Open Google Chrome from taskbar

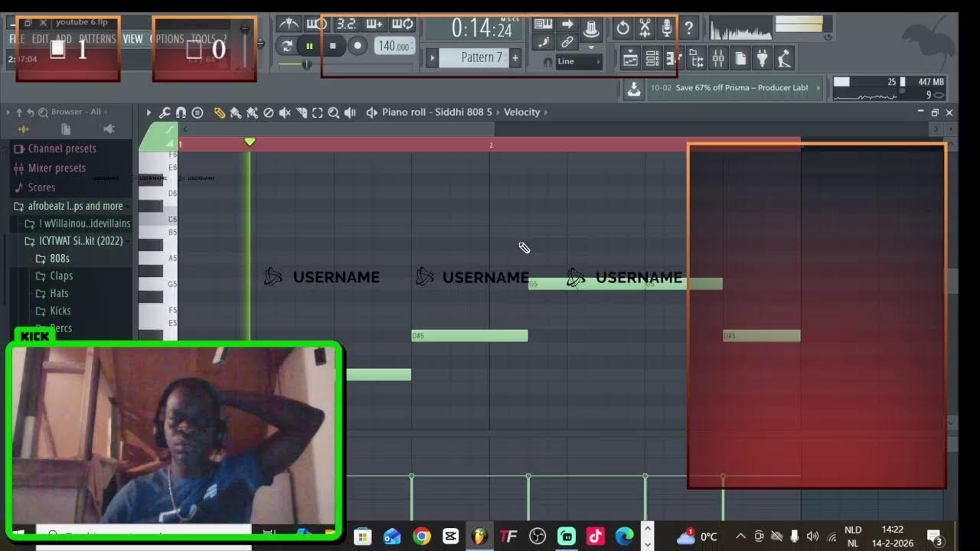pos(422,536)
